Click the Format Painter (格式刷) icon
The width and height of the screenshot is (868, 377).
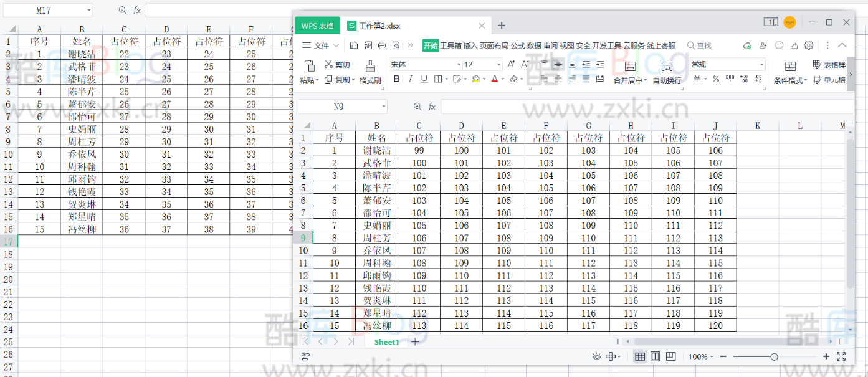[x=370, y=66]
